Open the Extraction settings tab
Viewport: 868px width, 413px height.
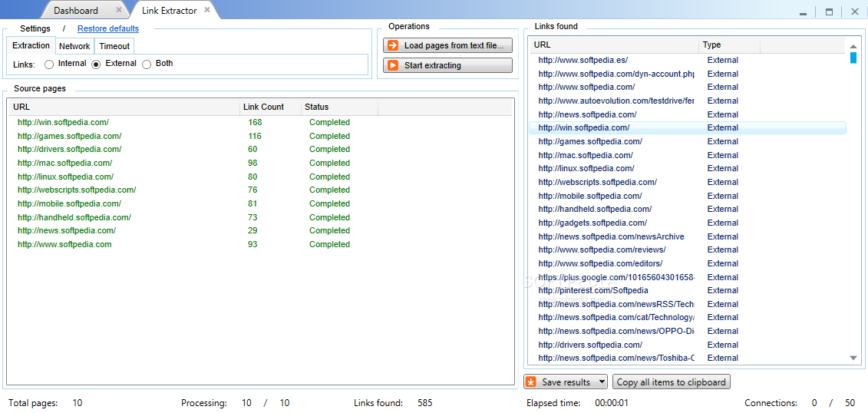(x=31, y=45)
